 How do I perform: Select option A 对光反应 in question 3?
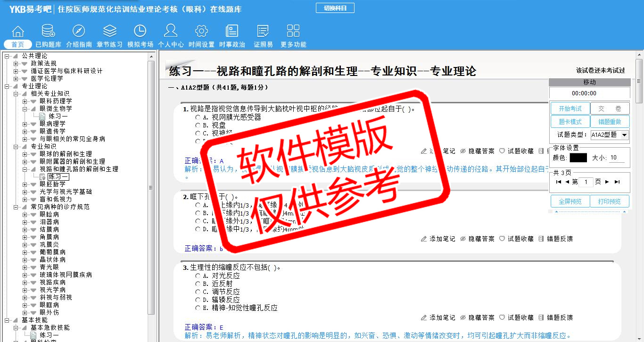click(198, 276)
